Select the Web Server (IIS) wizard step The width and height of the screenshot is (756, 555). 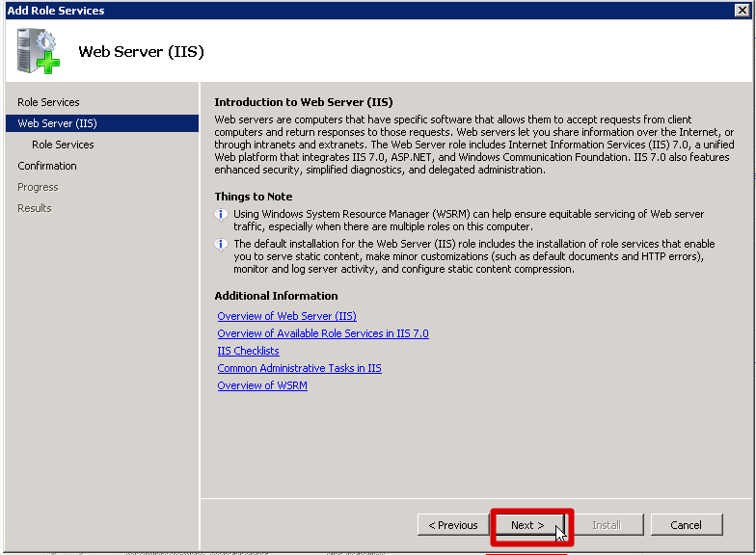coord(102,123)
